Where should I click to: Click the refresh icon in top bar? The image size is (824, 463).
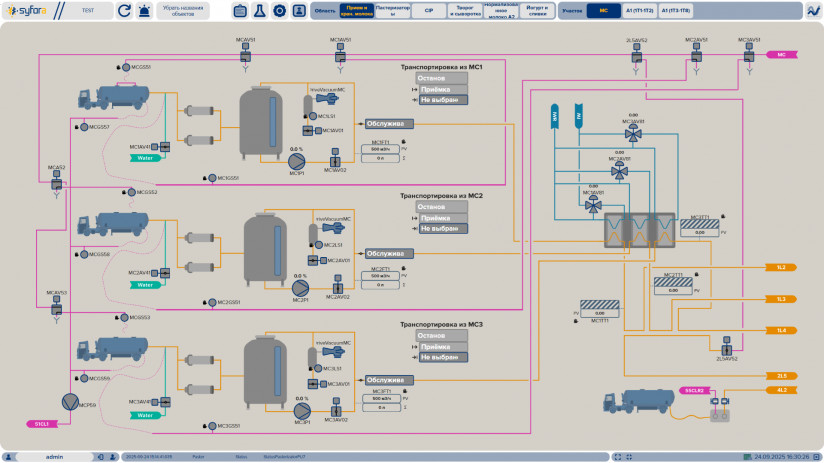(124, 11)
